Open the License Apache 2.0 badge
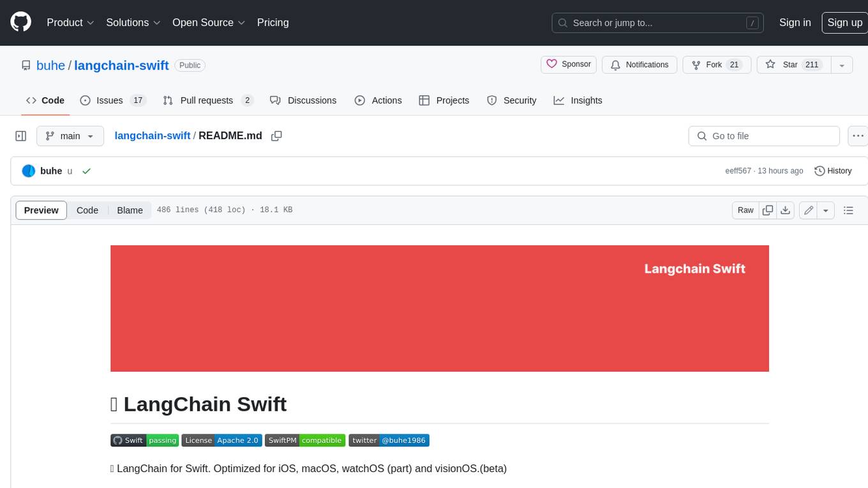This screenshot has width=868, height=488. [221, 440]
